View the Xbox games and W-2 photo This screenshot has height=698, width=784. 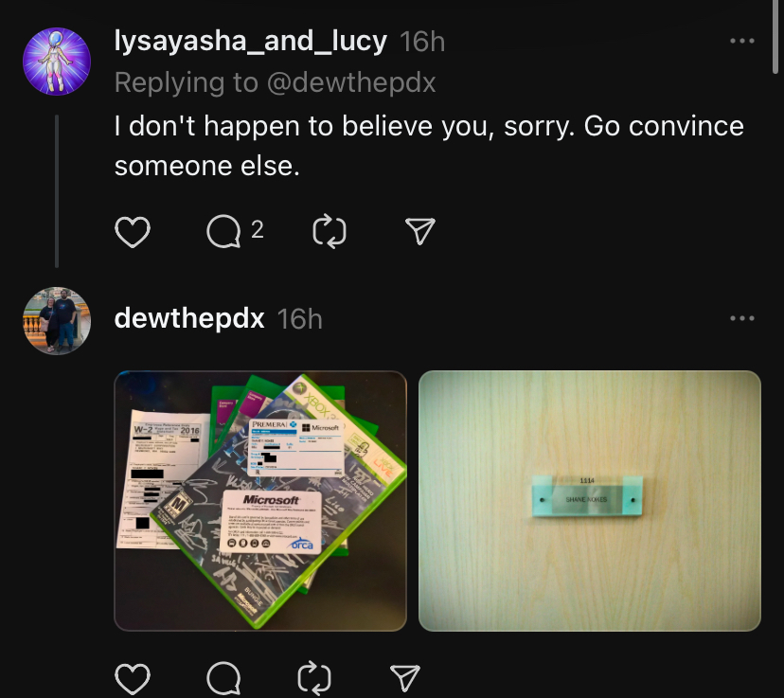point(260,500)
